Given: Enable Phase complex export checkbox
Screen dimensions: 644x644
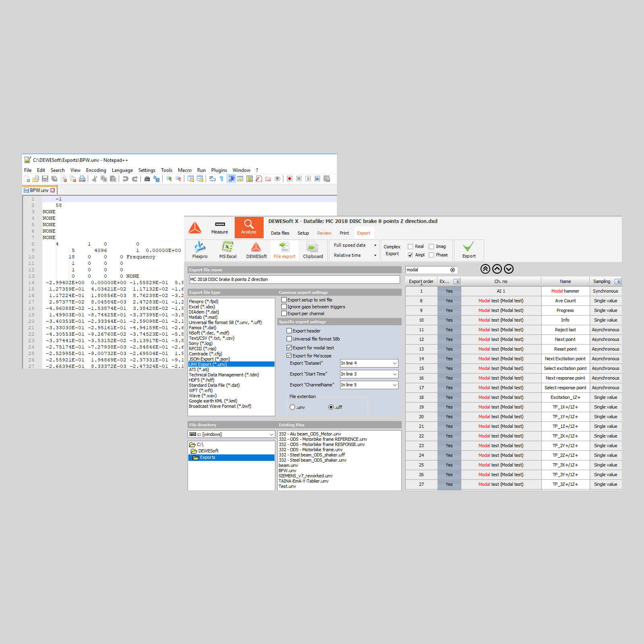Looking at the screenshot, I should tap(431, 255).
